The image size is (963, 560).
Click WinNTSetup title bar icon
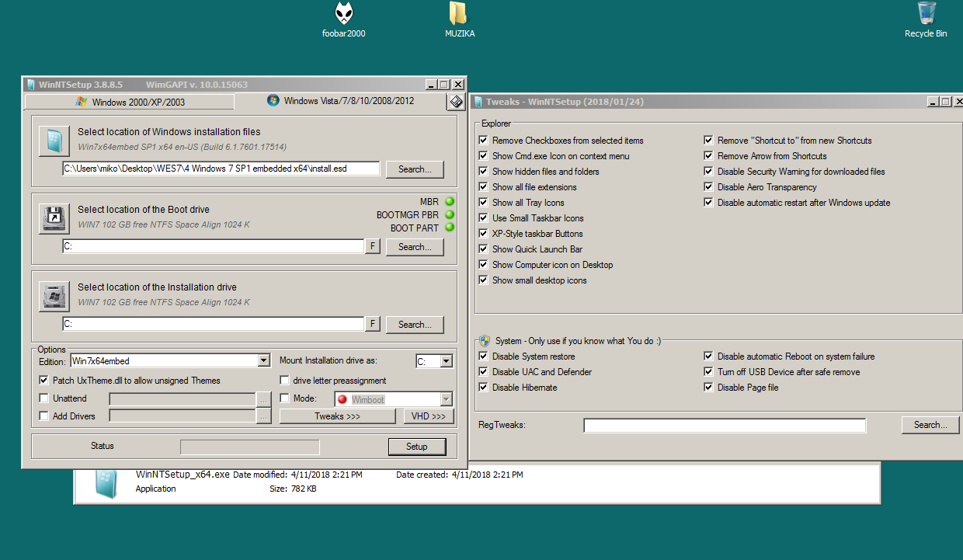pos(30,85)
